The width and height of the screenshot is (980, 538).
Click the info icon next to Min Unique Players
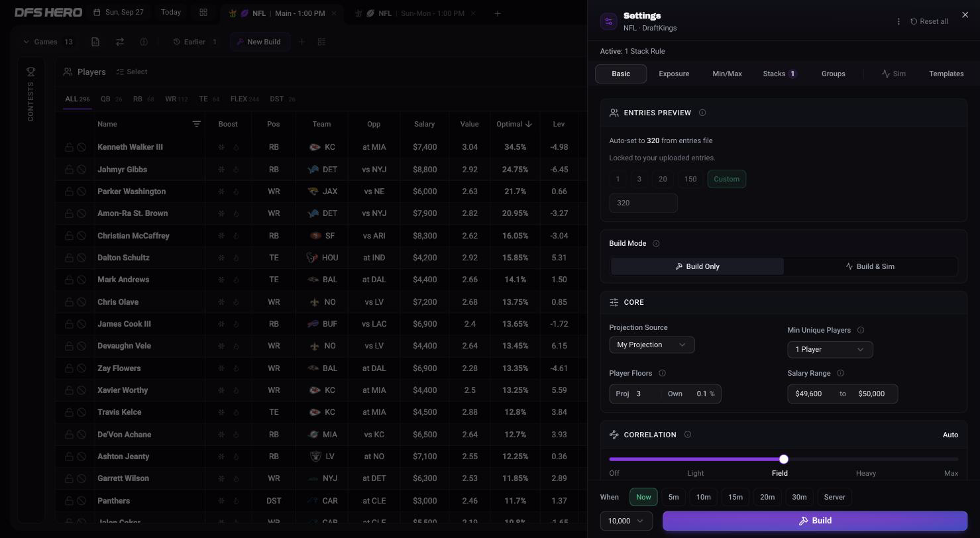(861, 330)
